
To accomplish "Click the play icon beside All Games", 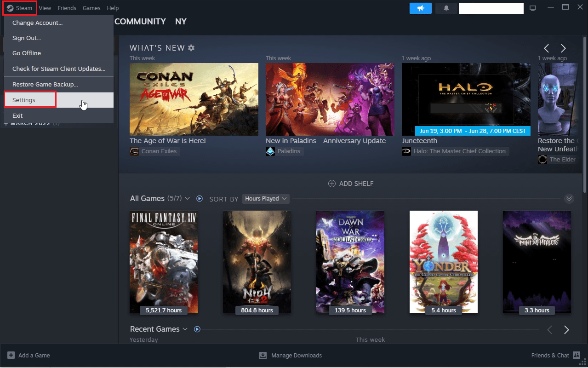I will (200, 199).
